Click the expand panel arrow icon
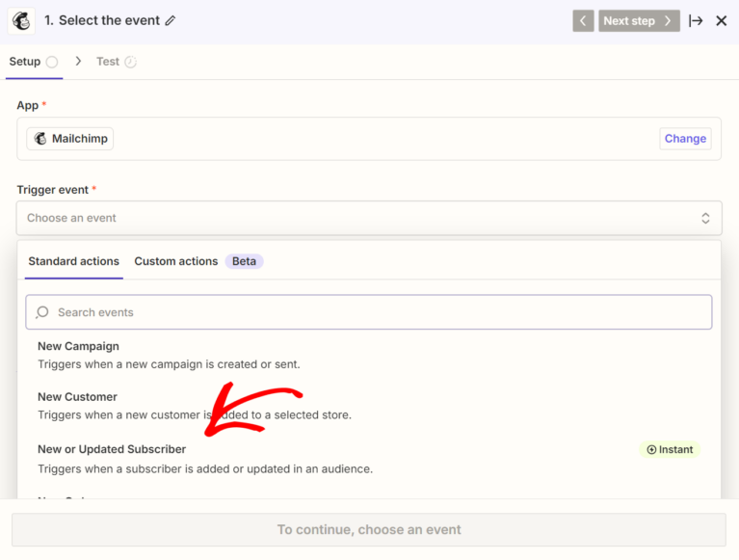The image size is (739, 560). (x=696, y=21)
